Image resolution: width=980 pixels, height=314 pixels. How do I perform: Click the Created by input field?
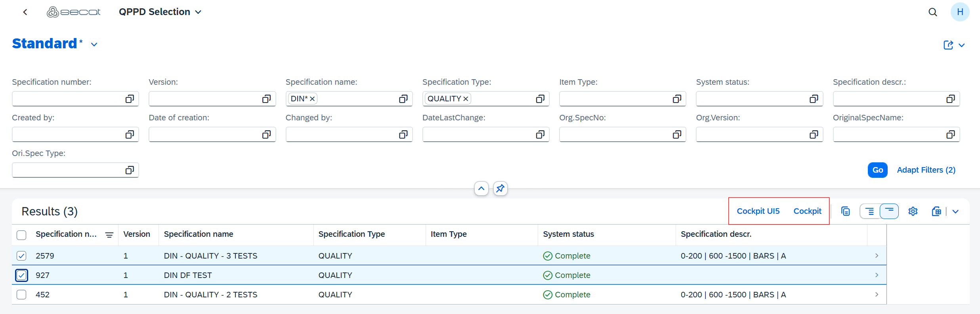pos(67,135)
